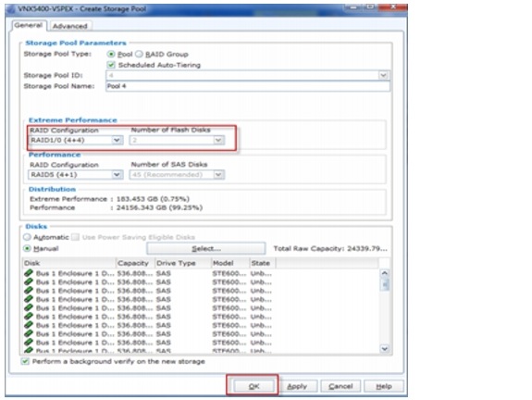532x400 pixels.
Task: Click the Create Storage Pool window title icon
Action: click(11, 9)
